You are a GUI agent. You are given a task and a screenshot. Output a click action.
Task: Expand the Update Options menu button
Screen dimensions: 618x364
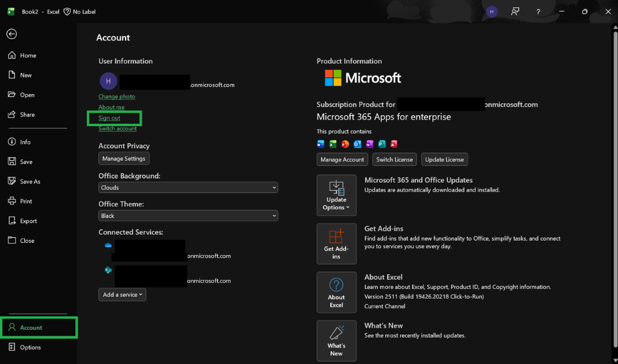(x=337, y=196)
